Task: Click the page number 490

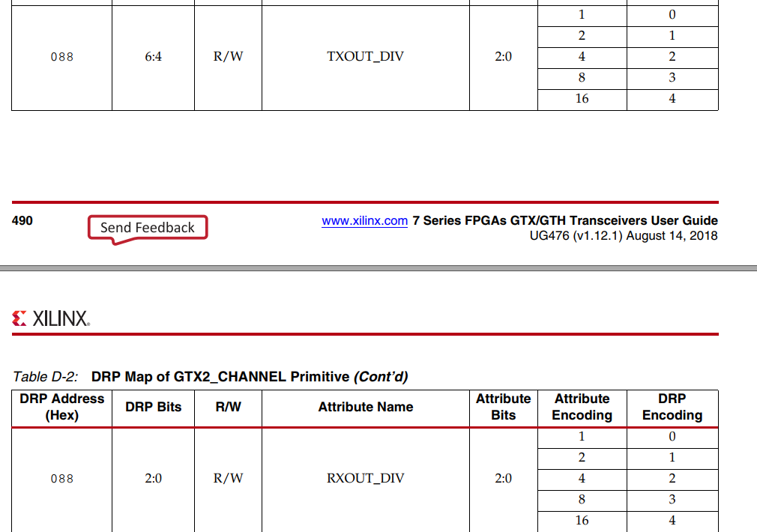Action: coord(22,220)
